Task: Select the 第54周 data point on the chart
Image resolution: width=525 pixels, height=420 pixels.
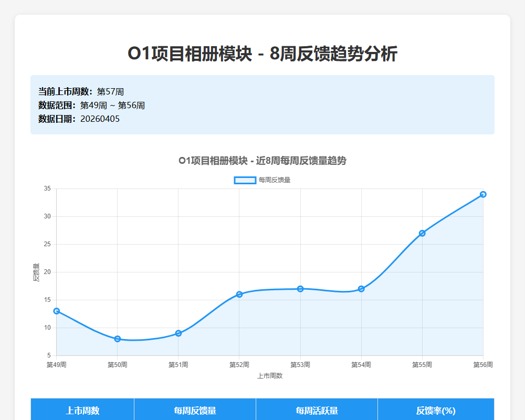Action: (x=361, y=289)
